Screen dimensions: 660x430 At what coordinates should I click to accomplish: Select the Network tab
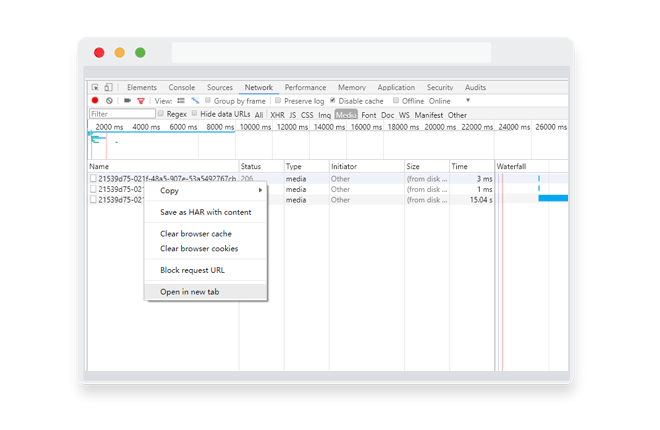point(259,88)
